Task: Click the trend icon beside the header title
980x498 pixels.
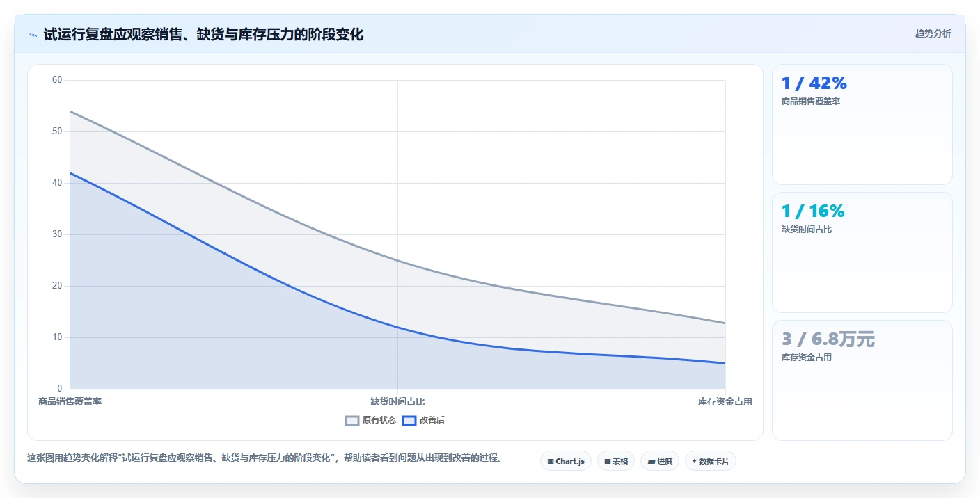Action: tap(33, 34)
